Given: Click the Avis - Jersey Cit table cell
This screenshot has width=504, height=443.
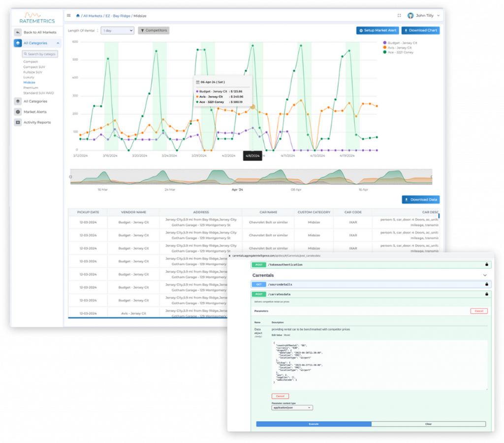Looking at the screenshot, I should click(133, 313).
